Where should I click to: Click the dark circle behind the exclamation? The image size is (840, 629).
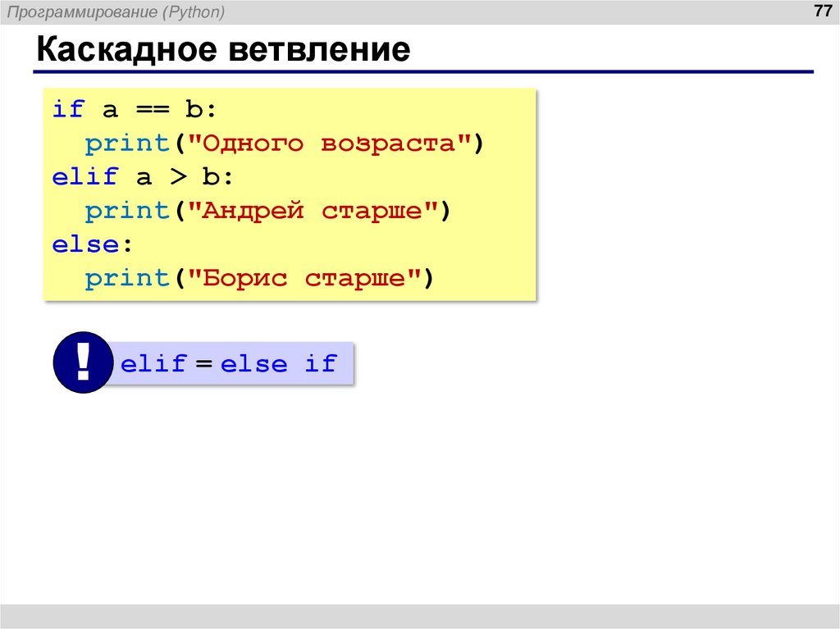pos(81,363)
